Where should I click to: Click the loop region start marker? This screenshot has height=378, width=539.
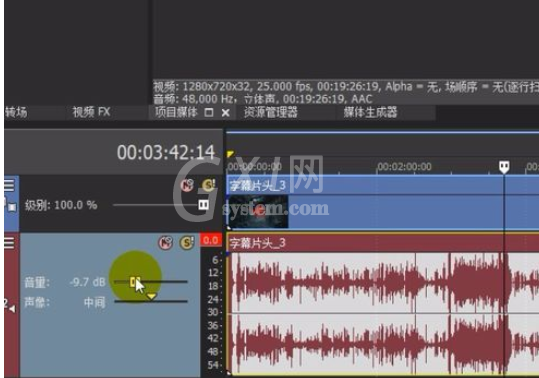click(x=230, y=154)
